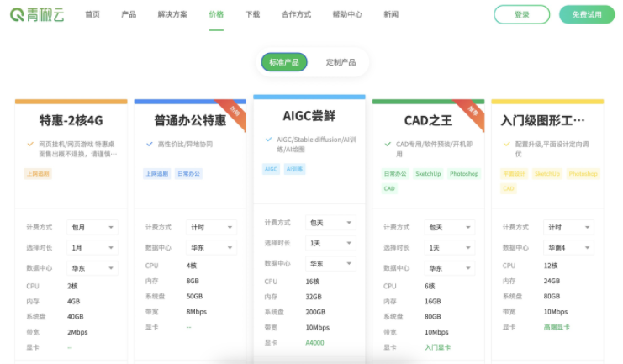623x364 pixels.
Task: Click the 8Mbps bandwidth value
Action: [x=197, y=312]
